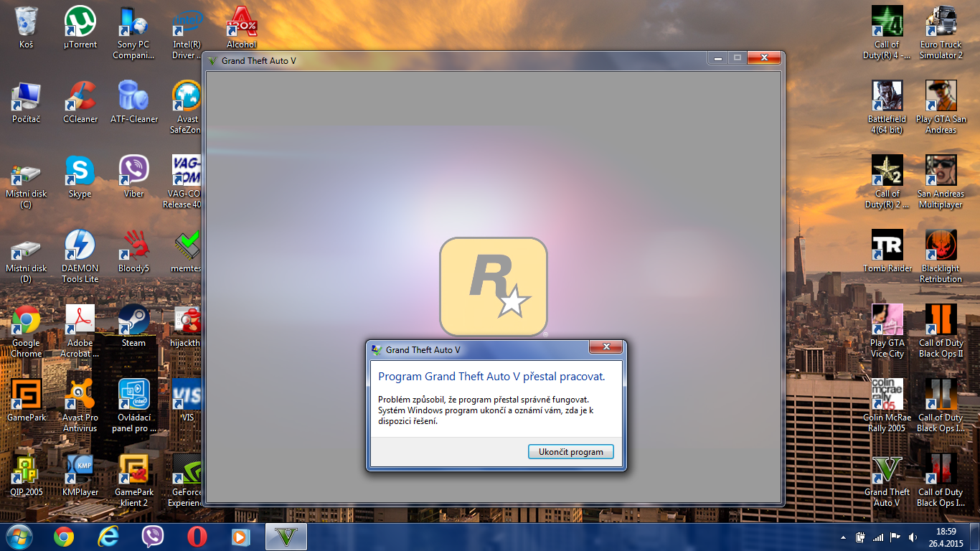
Task: Show hidden system tray icons
Action: tap(842, 537)
